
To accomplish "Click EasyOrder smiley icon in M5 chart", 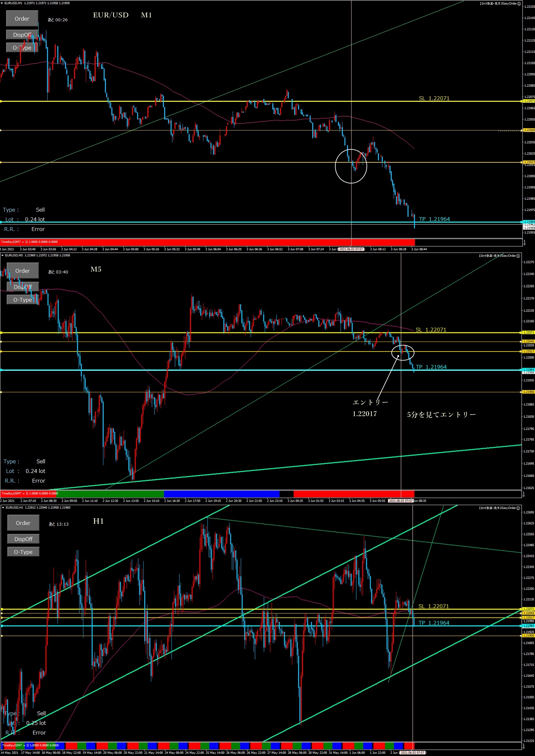I will [518, 256].
